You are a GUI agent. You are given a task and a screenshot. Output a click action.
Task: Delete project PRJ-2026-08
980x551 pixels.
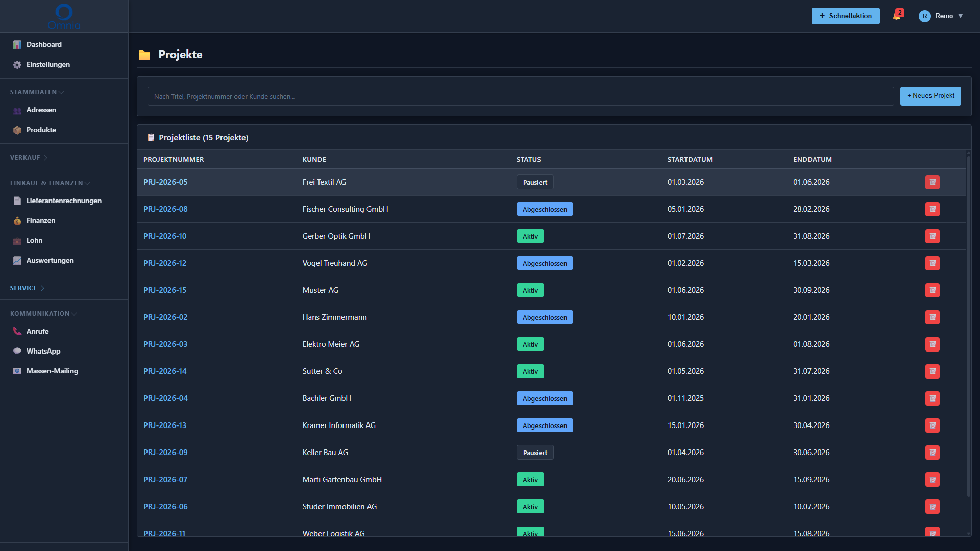click(x=932, y=209)
